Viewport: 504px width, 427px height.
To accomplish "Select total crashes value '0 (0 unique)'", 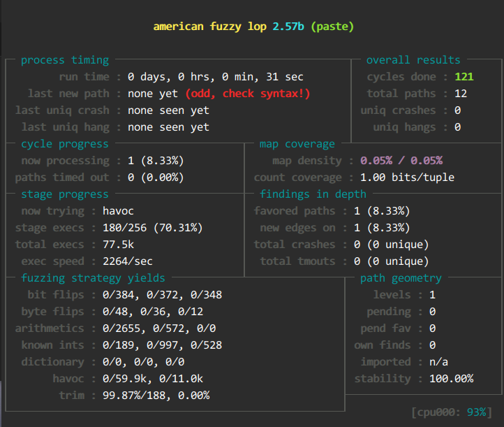I will tap(392, 245).
